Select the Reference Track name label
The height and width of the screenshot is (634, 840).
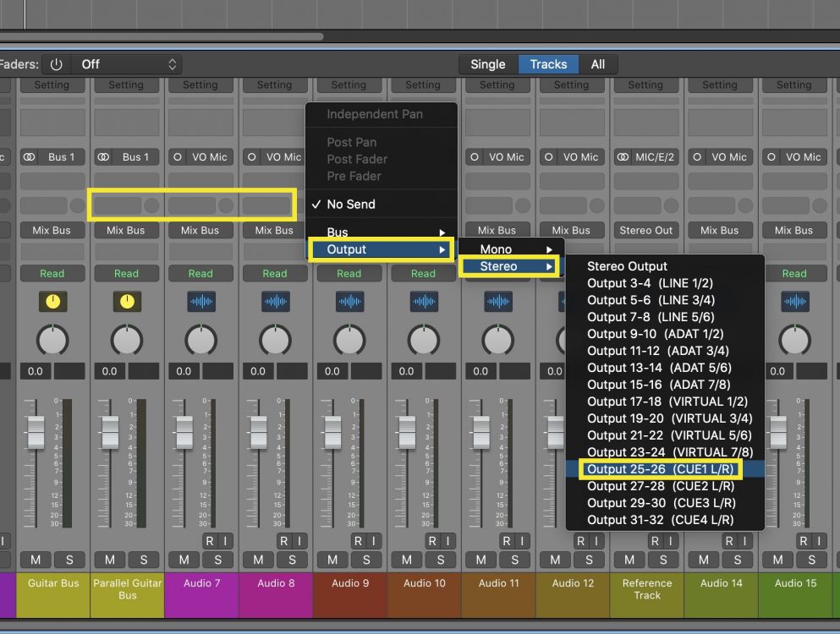coord(646,589)
